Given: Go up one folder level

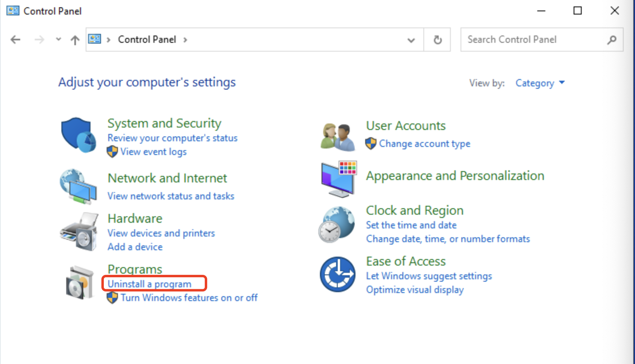Looking at the screenshot, I should [75, 40].
